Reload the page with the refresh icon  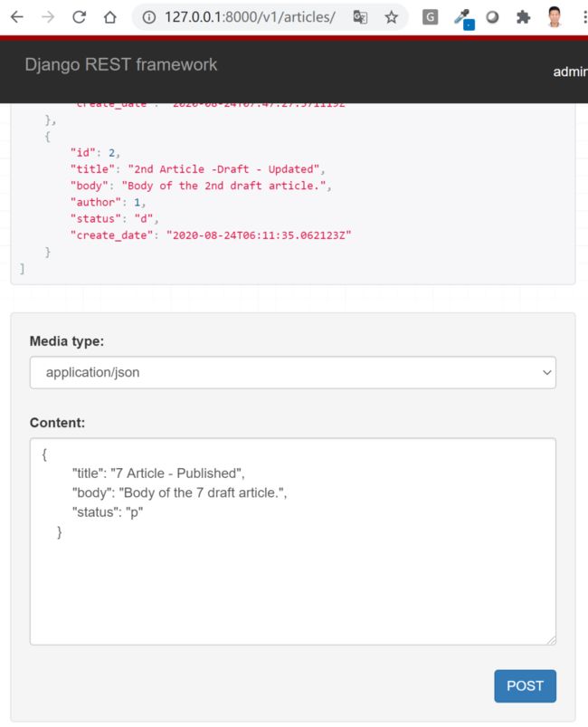(80, 17)
